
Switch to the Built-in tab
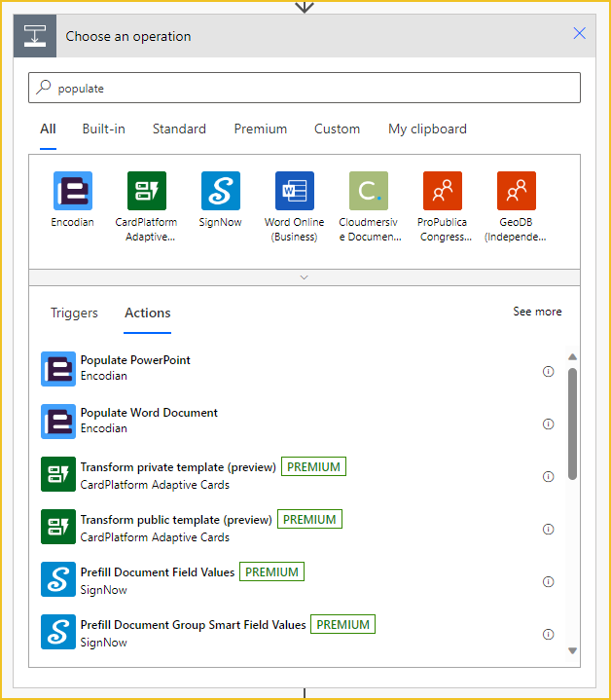pos(104,129)
